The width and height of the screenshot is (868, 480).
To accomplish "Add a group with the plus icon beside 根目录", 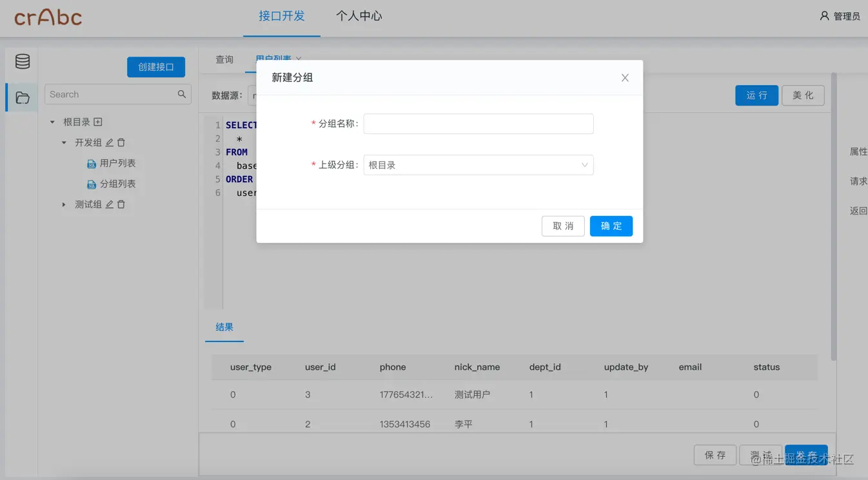I will [x=98, y=122].
